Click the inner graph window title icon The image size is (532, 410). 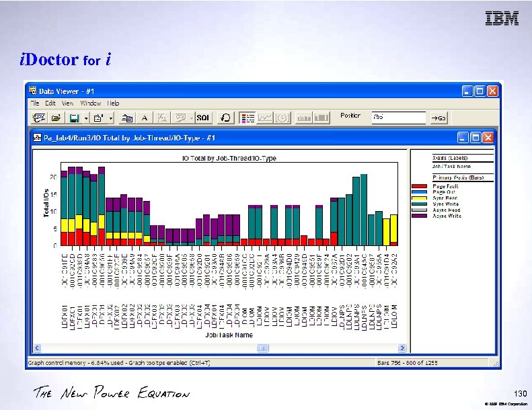pos(37,138)
